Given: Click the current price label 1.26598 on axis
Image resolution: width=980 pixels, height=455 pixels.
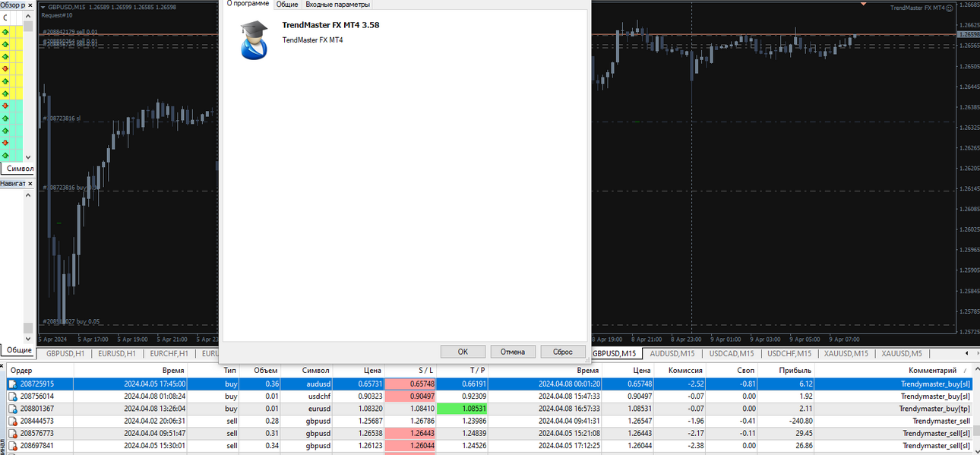Looking at the screenshot, I should [969, 34].
